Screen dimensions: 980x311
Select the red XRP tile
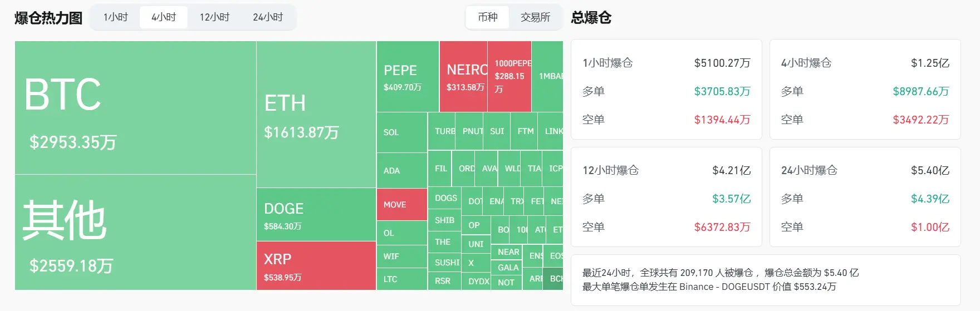pyautogui.click(x=316, y=266)
